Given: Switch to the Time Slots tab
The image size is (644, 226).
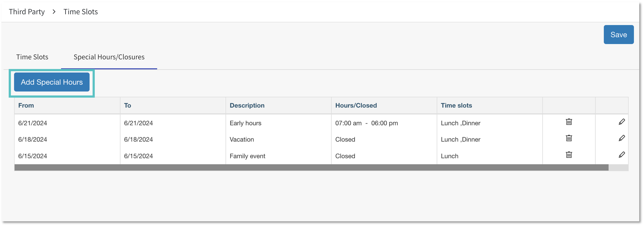Looking at the screenshot, I should 32,57.
